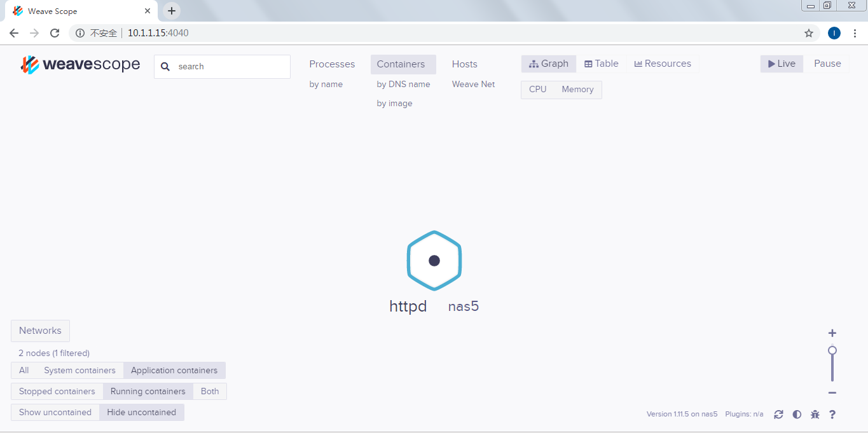
Task: Open the Weave Net view
Action: [474, 85]
